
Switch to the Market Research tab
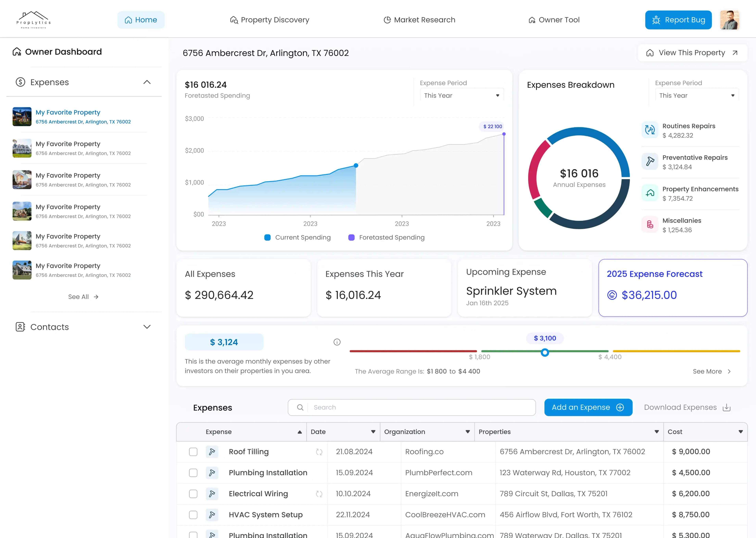[419, 20]
